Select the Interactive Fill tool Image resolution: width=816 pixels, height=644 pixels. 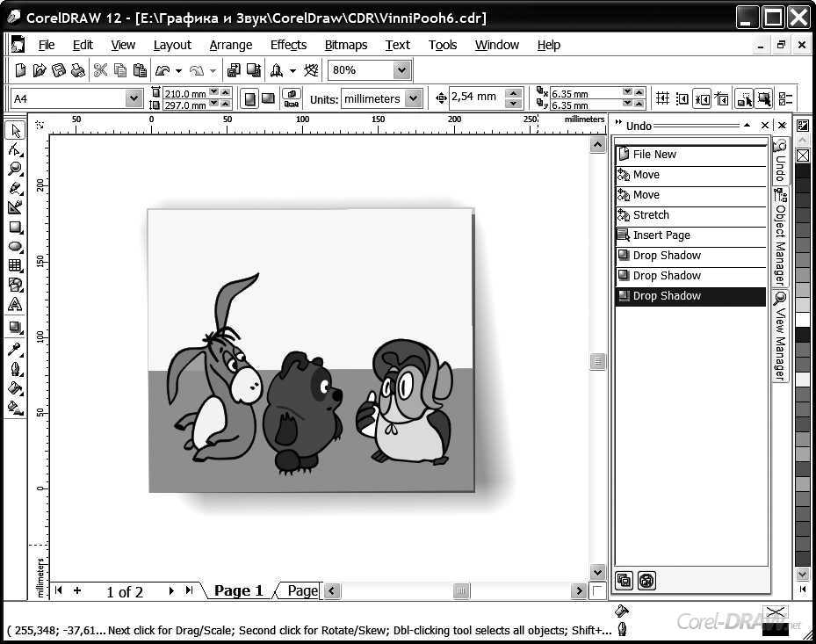pyautogui.click(x=15, y=408)
